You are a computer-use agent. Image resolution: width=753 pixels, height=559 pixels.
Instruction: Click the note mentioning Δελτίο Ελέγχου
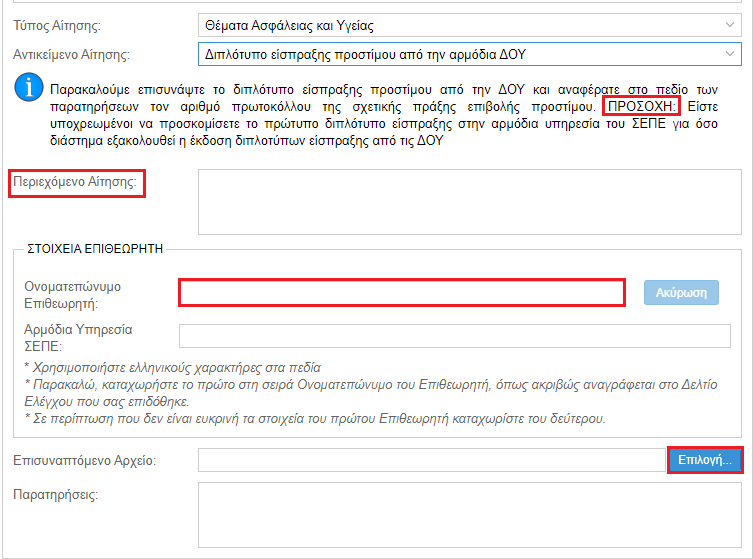[x=371, y=393]
